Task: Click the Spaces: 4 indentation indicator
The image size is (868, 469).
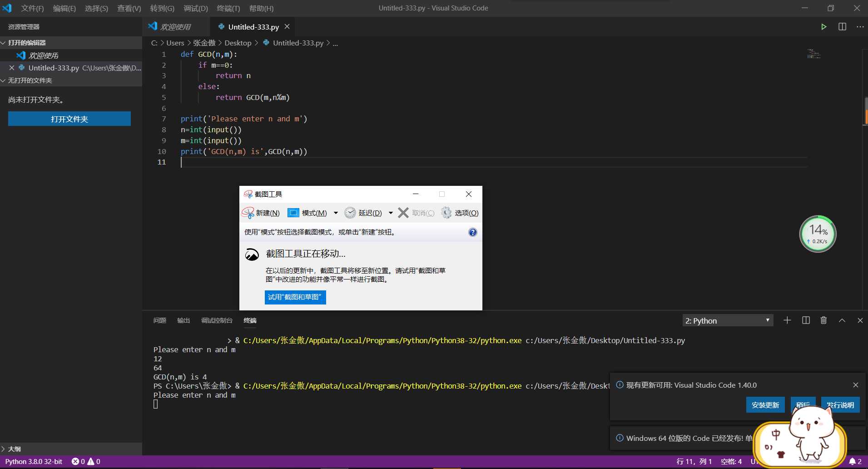Action: [x=731, y=461]
